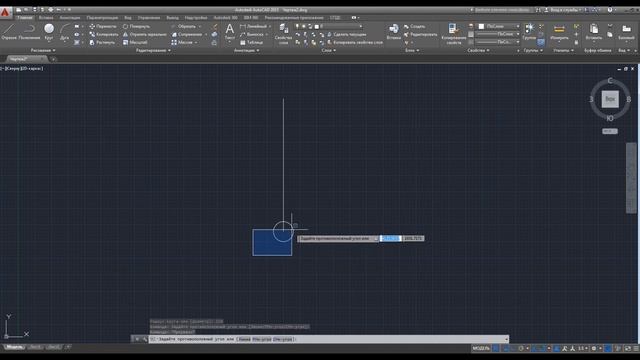Open the Вставка ribbon tab
Image resolution: width=640 pixels, height=360 pixels.
coord(46,18)
